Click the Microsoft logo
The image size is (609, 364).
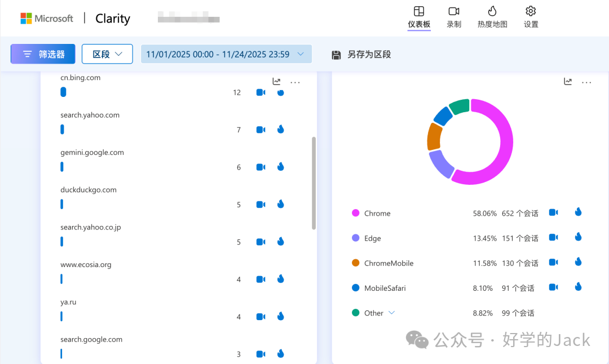pos(47,18)
